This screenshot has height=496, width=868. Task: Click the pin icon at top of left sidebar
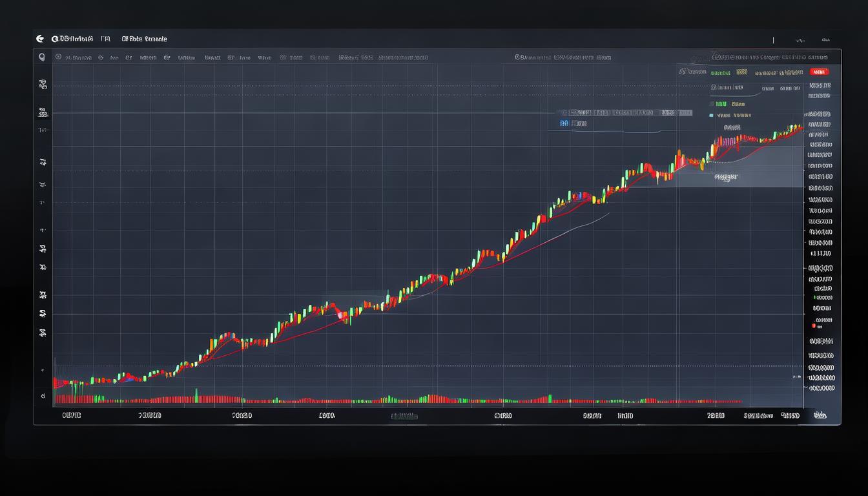click(42, 57)
